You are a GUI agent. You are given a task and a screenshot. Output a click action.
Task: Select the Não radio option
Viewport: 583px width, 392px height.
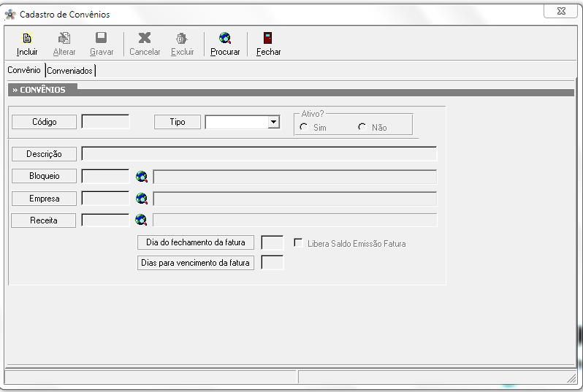pyautogui.click(x=362, y=127)
